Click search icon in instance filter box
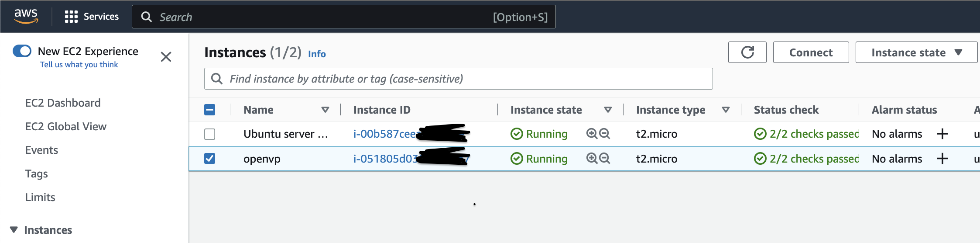Screen dimensions: 980x243 pos(217,79)
